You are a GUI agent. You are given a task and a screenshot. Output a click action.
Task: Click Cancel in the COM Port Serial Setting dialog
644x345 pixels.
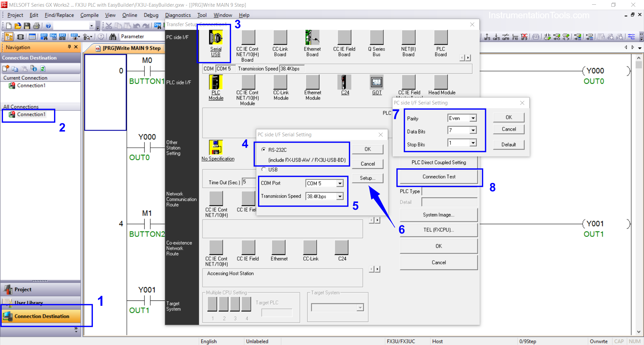pyautogui.click(x=367, y=164)
